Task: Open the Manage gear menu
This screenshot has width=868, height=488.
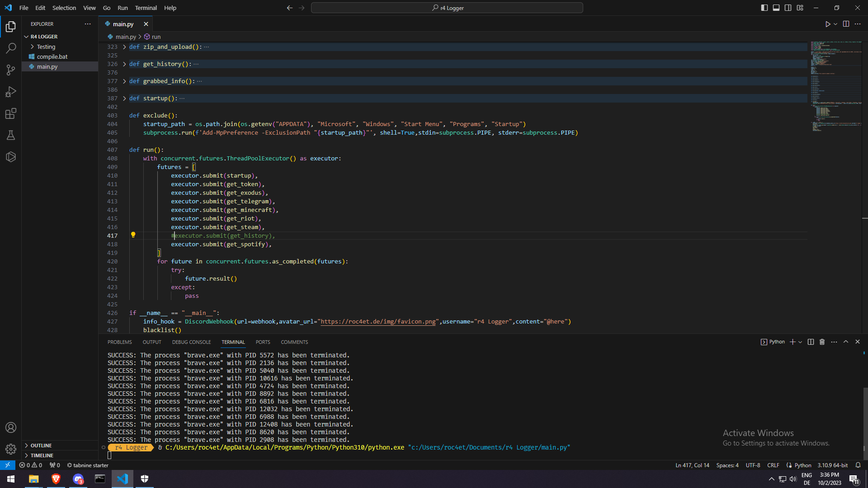Action: pyautogui.click(x=11, y=449)
